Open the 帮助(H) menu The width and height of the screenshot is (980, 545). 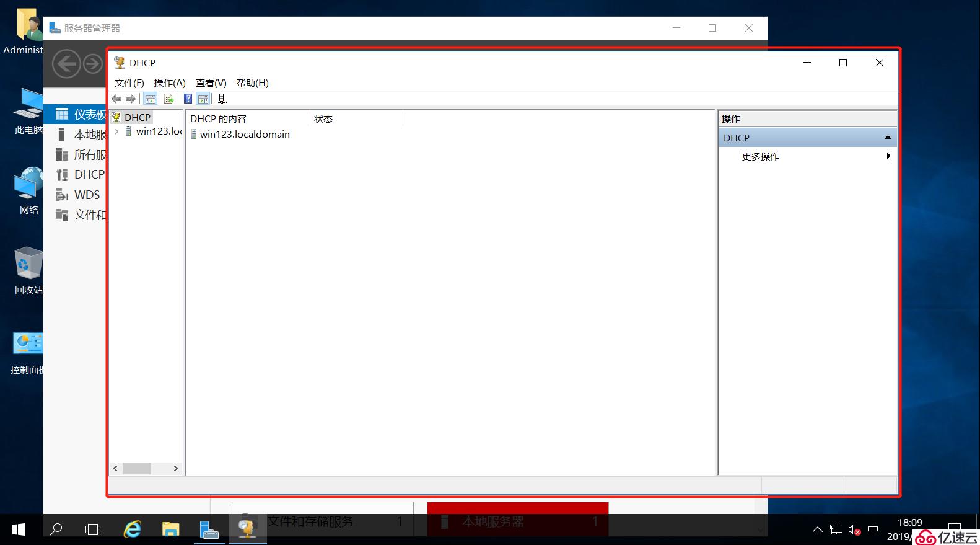pyautogui.click(x=253, y=82)
